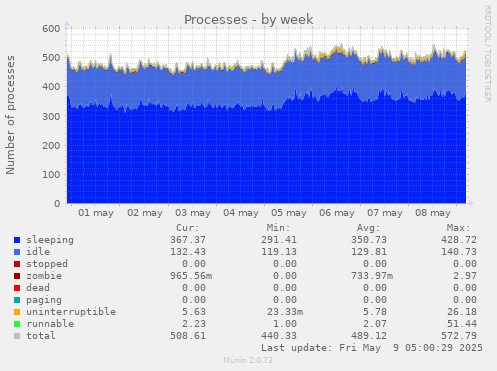
Task: Click idle current value 132.43
Action: pyautogui.click(x=188, y=252)
